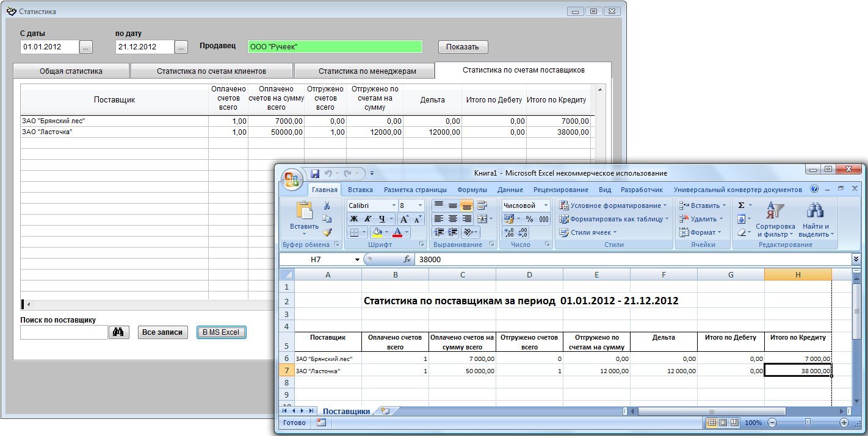
Task: Select the Format Painter brush icon
Action: point(327,232)
